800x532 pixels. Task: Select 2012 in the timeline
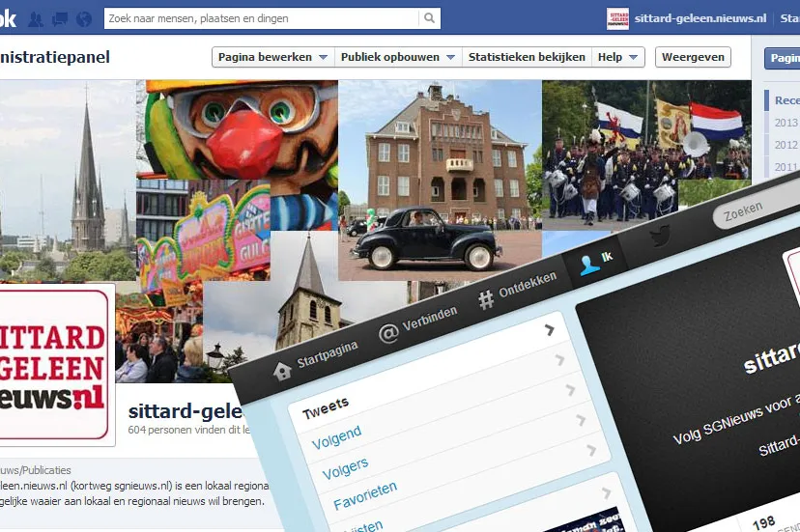tap(786, 145)
